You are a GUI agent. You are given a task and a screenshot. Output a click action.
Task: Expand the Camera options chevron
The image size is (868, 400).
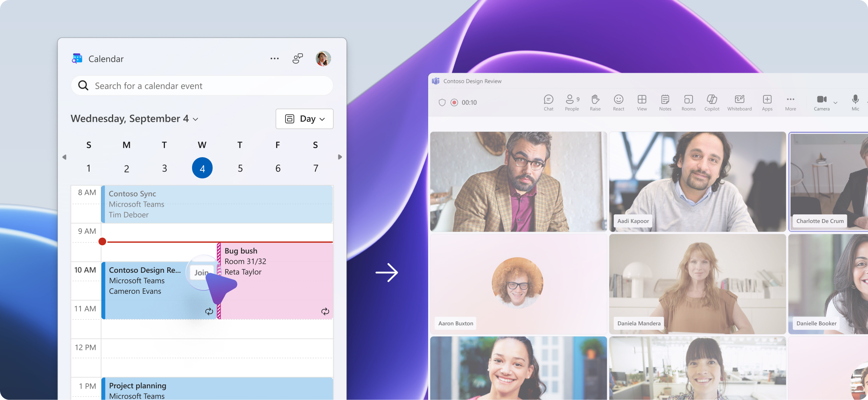coord(835,103)
